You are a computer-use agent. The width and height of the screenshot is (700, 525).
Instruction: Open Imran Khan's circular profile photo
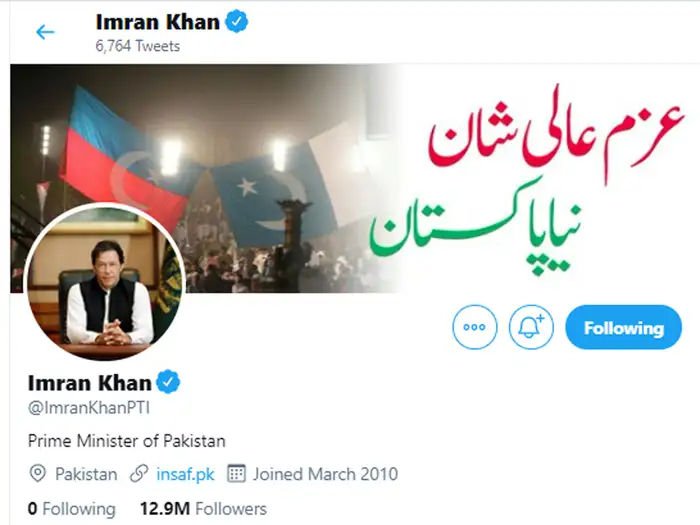point(104,281)
